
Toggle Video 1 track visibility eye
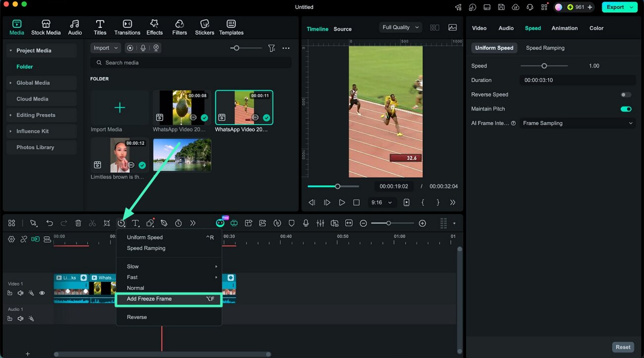(x=42, y=293)
